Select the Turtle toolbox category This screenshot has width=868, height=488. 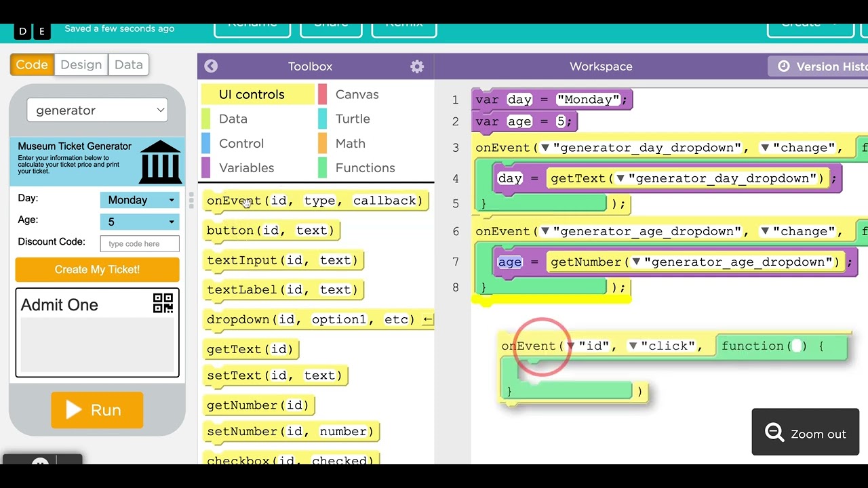click(352, 119)
